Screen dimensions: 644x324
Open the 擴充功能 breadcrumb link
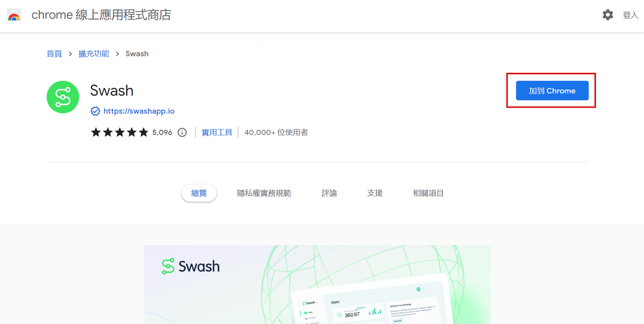(x=94, y=54)
